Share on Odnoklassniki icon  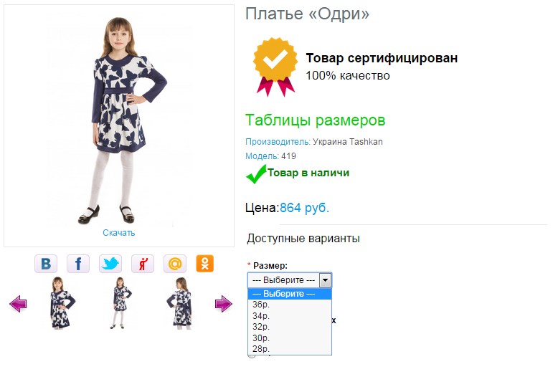click(x=205, y=264)
